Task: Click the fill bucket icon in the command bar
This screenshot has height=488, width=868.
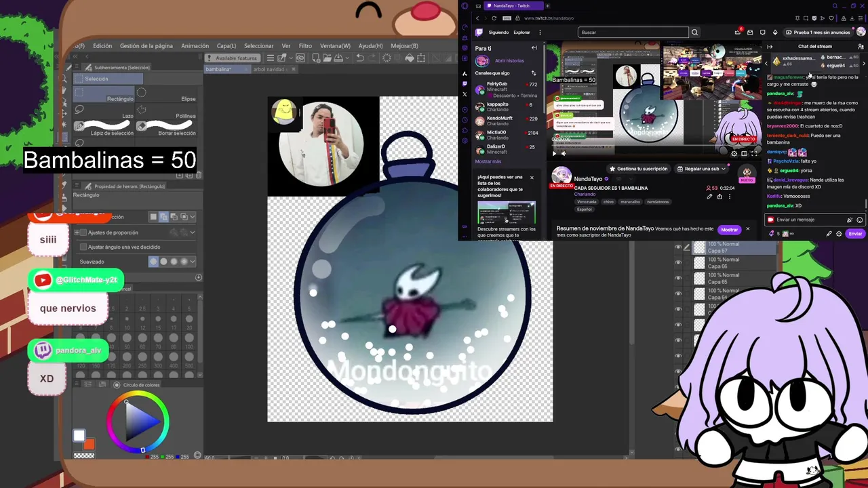Action: click(410, 58)
